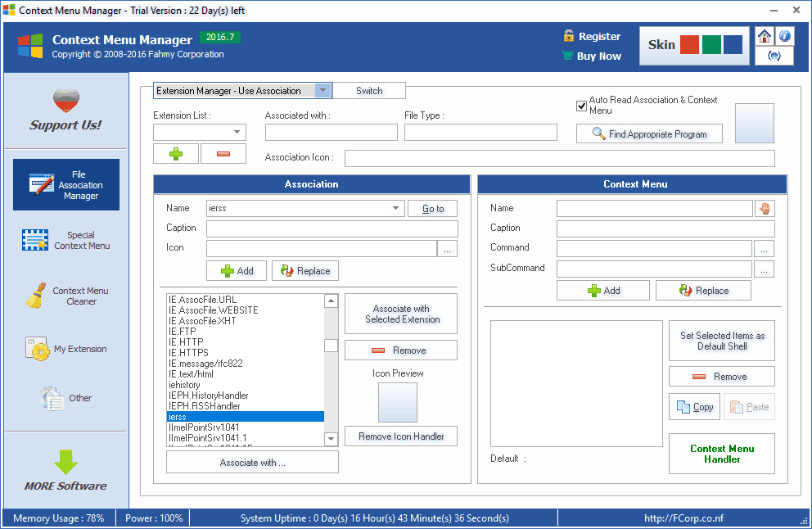This screenshot has width=812, height=529.
Task: Select the green skin color
Action: [711, 45]
